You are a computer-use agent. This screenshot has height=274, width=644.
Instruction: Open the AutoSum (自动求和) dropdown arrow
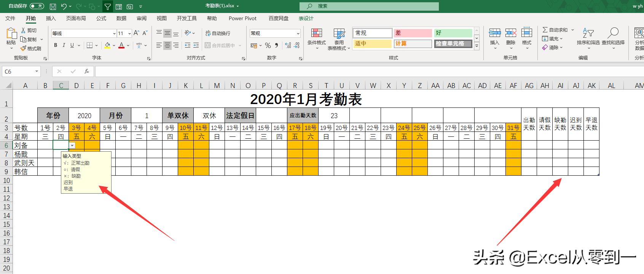(572, 30)
